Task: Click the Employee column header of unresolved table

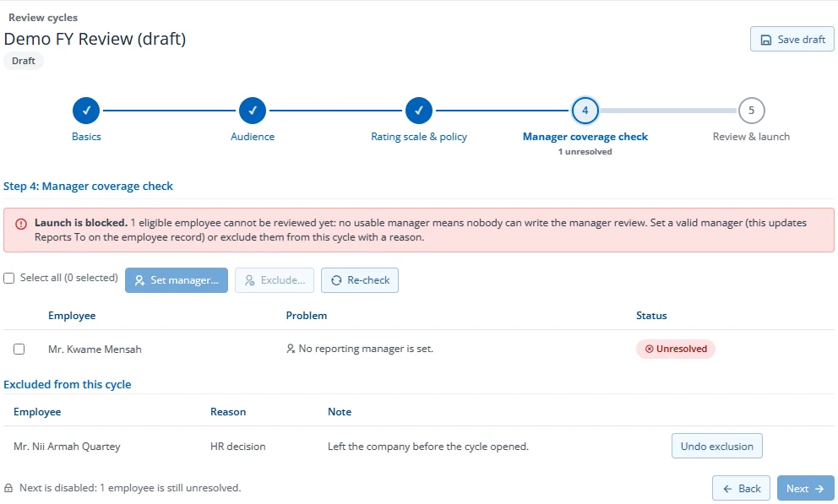Action: (72, 316)
